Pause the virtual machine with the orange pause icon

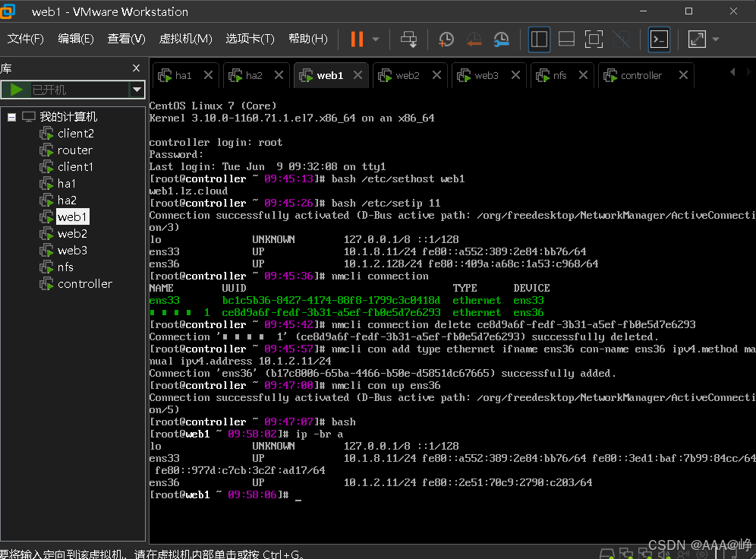click(x=357, y=39)
